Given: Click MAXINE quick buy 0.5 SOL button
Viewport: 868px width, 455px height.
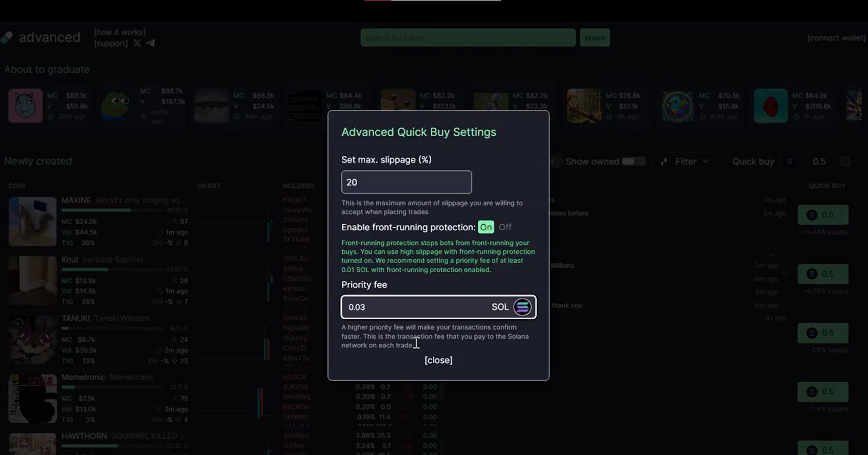Looking at the screenshot, I should click(x=823, y=215).
